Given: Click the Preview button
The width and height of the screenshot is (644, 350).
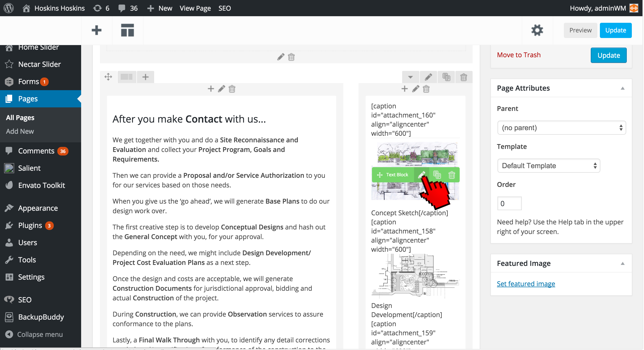Looking at the screenshot, I should (x=580, y=30).
